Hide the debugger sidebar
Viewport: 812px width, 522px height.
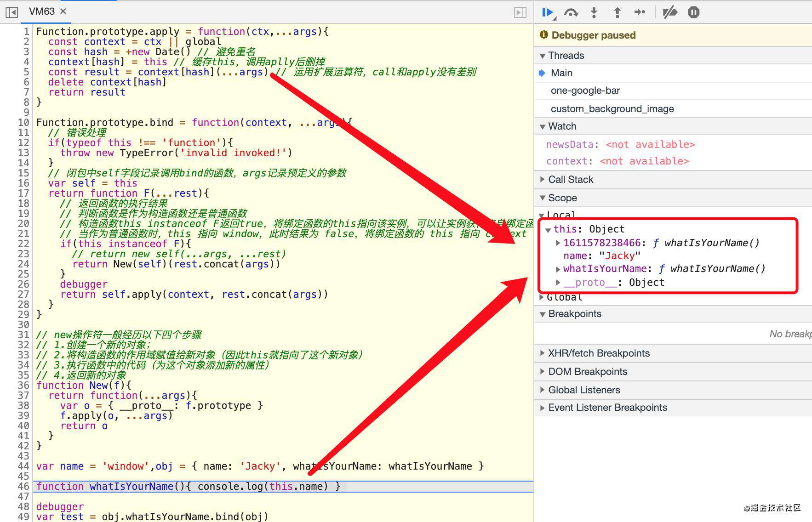pos(520,12)
